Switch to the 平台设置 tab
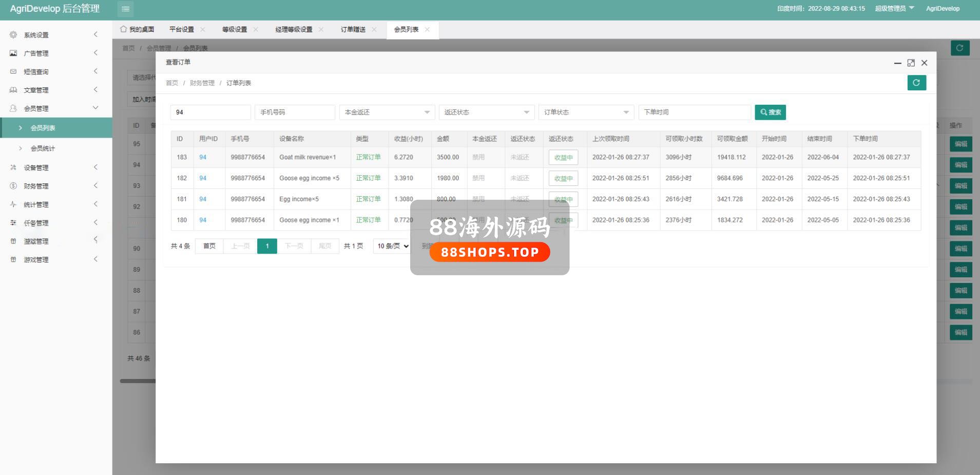Image resolution: width=980 pixels, height=475 pixels. 182,29
